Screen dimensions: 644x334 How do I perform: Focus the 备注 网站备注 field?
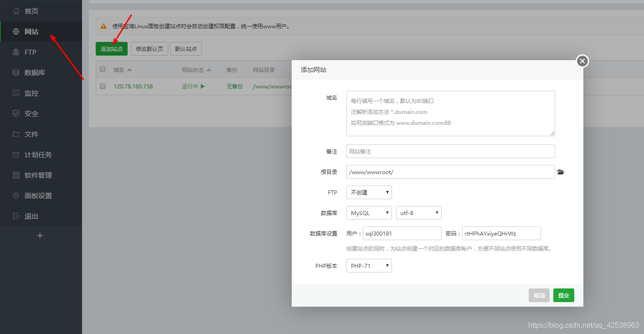[450, 151]
